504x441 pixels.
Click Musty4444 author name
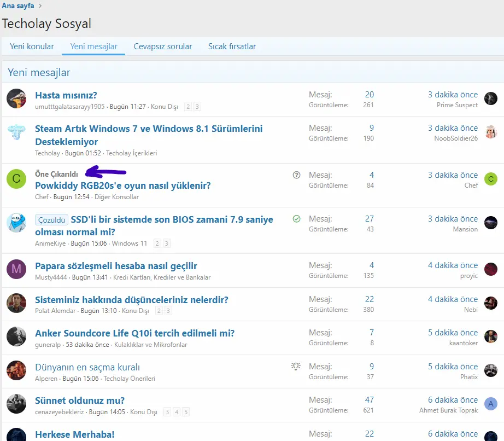[x=51, y=277]
